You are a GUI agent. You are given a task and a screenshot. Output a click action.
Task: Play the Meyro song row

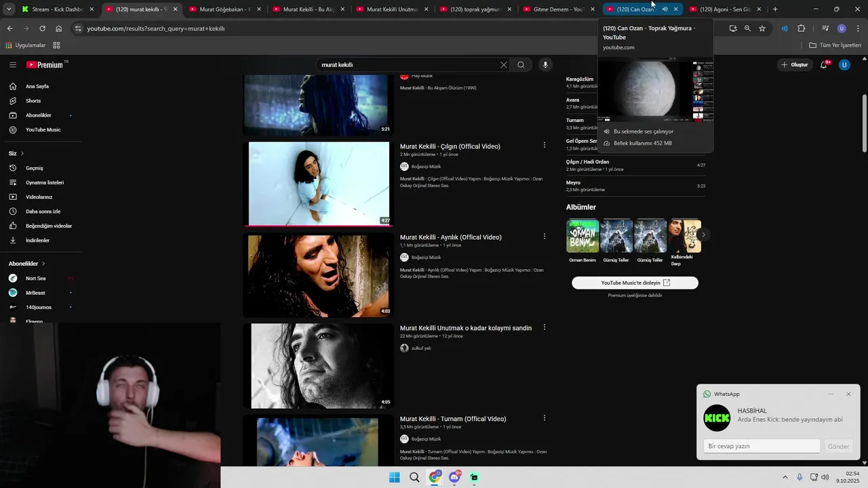tap(635, 186)
